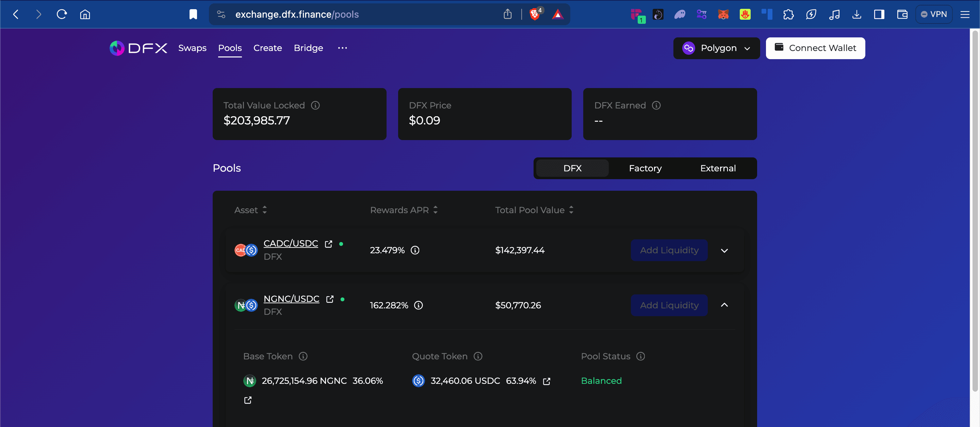Expand the CADC/USDC pool row
Screen dimensions: 980x427
coord(724,251)
